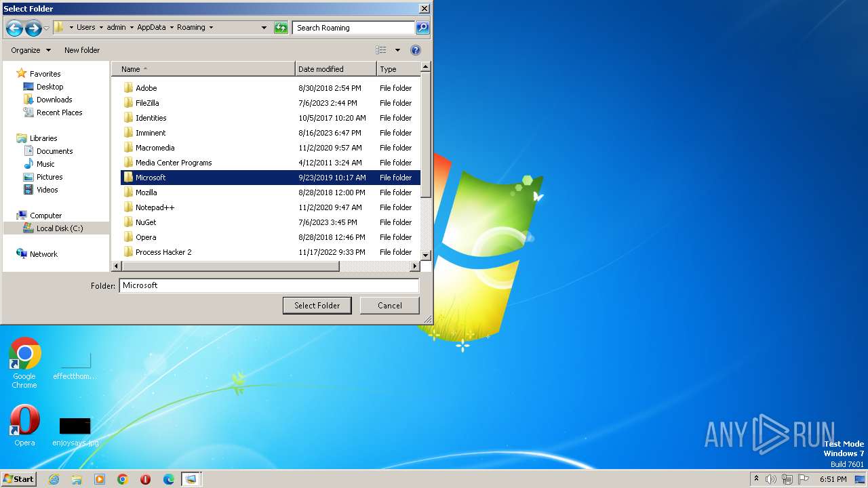Close the Select Folder dialog
This screenshot has height=488, width=868.
(x=424, y=9)
